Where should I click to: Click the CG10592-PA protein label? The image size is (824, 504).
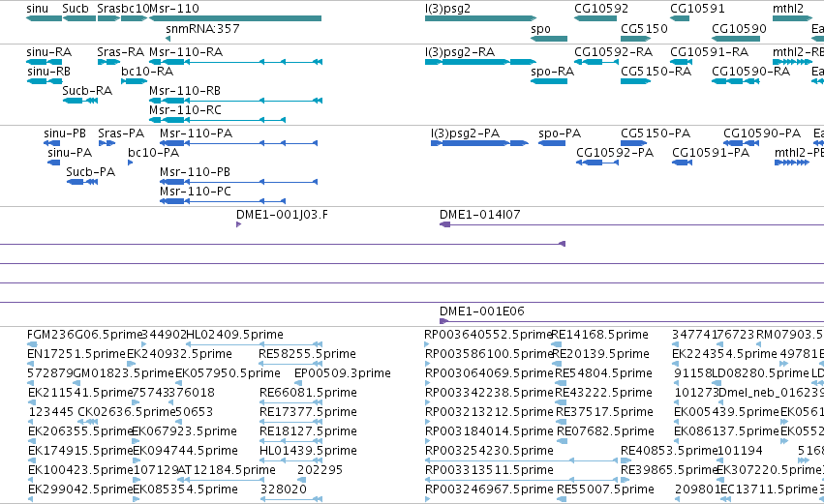615,153
